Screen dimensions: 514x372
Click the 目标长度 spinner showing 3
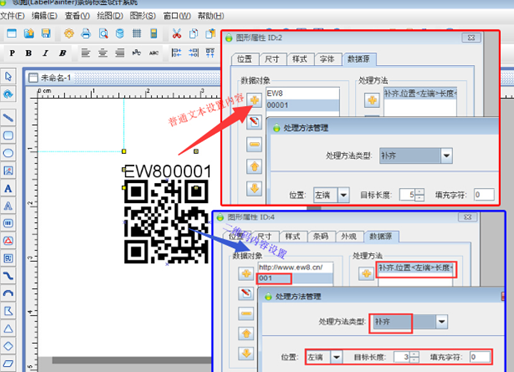414,357
